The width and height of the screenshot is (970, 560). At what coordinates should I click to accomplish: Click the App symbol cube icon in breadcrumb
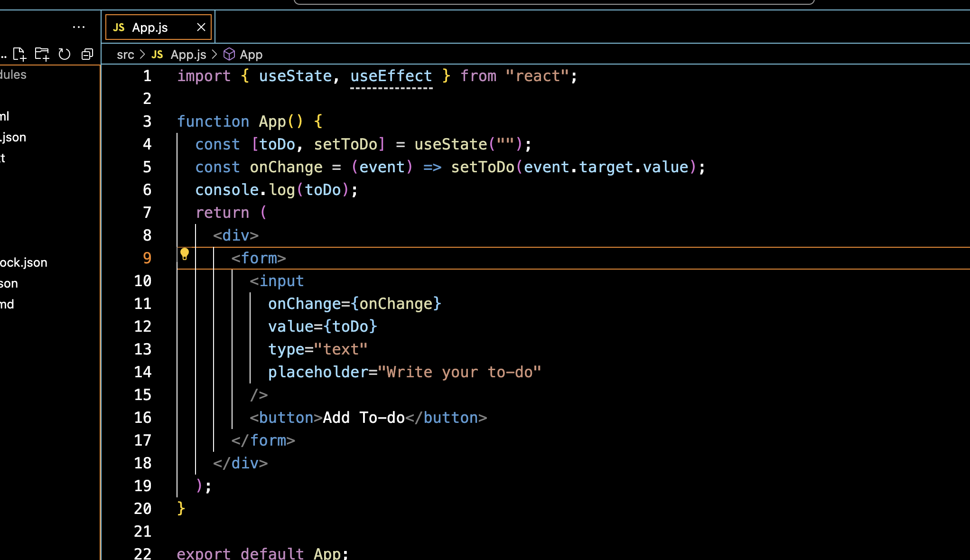coord(229,55)
